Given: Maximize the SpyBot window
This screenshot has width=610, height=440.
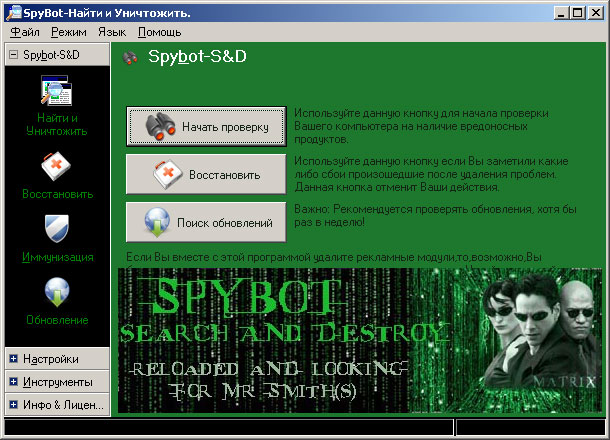Looking at the screenshot, I should pos(578,13).
